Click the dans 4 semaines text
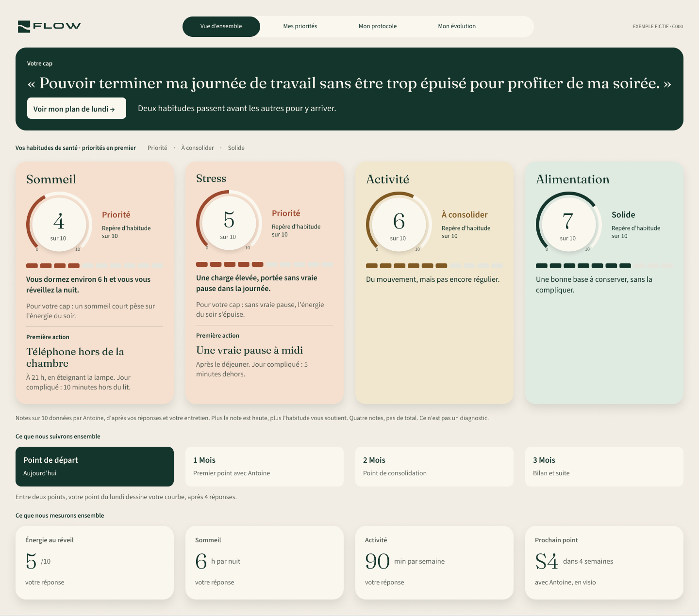Viewport: 699px width, 616px height. tap(588, 562)
